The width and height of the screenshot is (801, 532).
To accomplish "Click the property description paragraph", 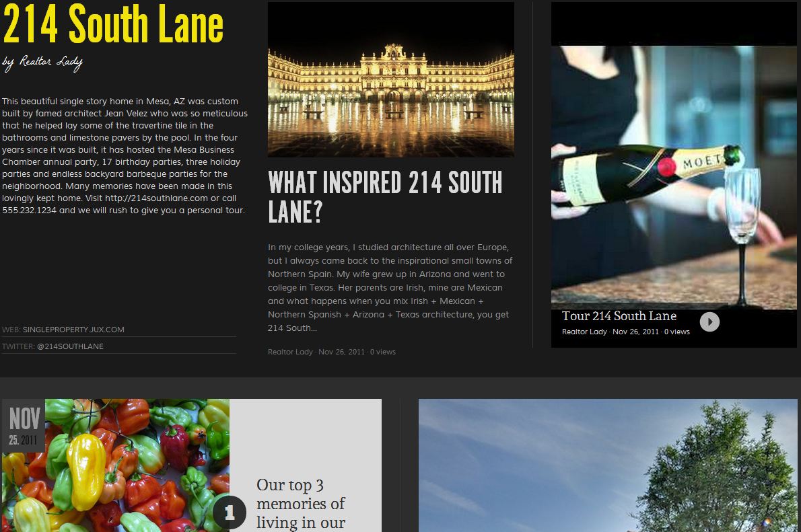I will coord(125,156).
